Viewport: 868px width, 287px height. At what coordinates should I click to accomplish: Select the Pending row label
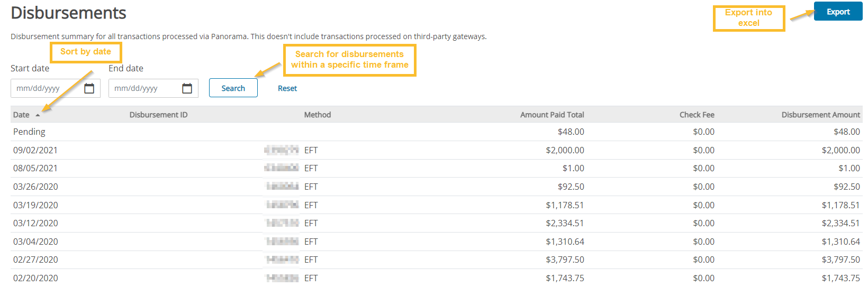click(x=29, y=132)
